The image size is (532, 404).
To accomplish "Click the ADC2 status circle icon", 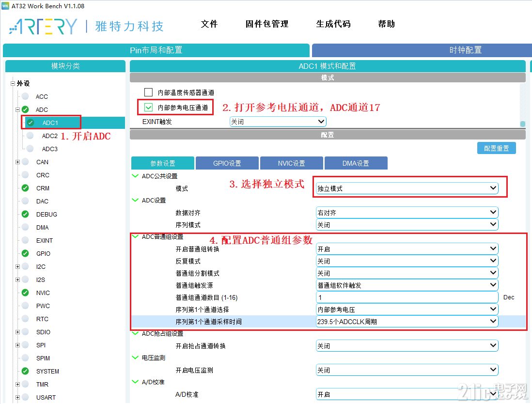I will point(30,136).
